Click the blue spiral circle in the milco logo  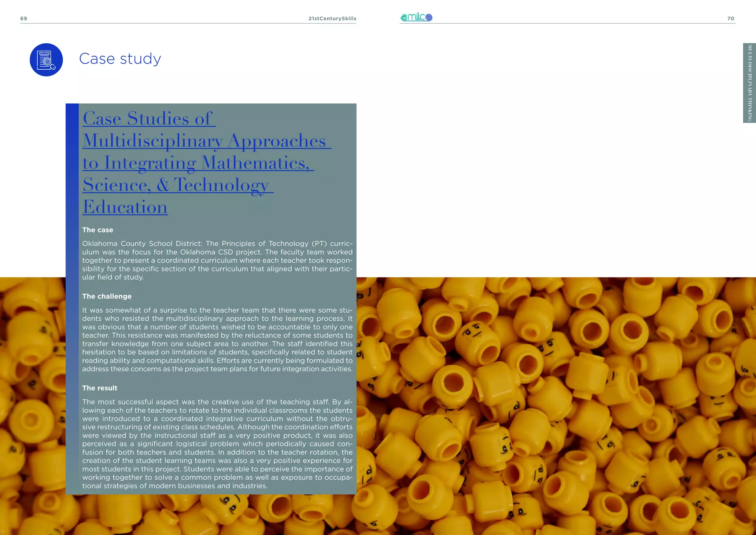click(429, 17)
